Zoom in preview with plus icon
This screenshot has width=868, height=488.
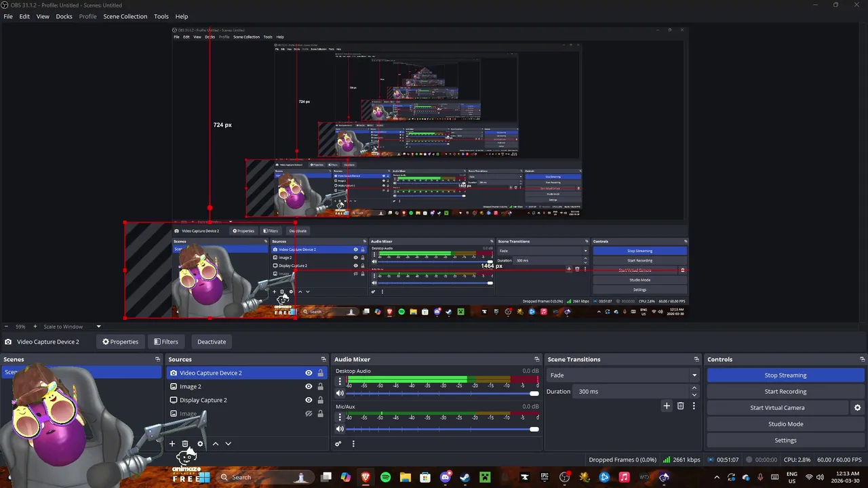point(35,327)
